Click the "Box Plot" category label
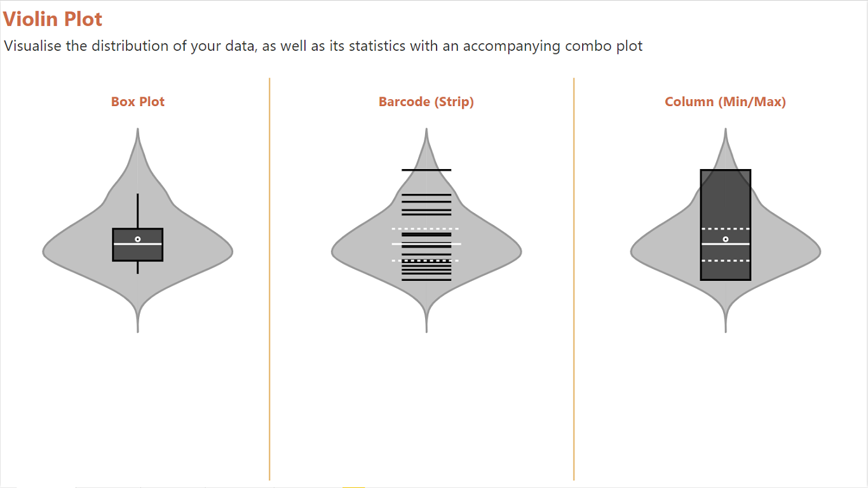 coord(138,102)
